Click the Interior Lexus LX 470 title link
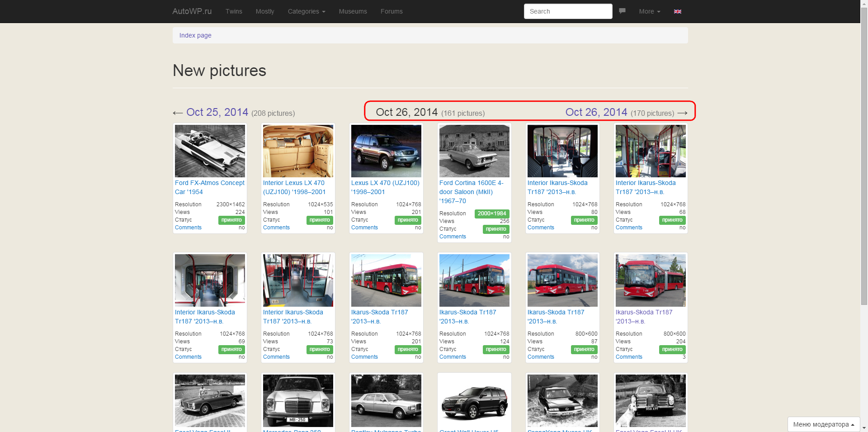Viewport: 868px width, 432px height. [x=294, y=187]
